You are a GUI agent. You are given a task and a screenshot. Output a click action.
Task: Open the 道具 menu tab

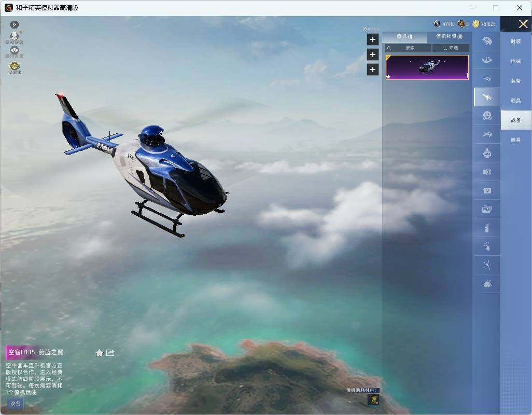pyautogui.click(x=516, y=140)
